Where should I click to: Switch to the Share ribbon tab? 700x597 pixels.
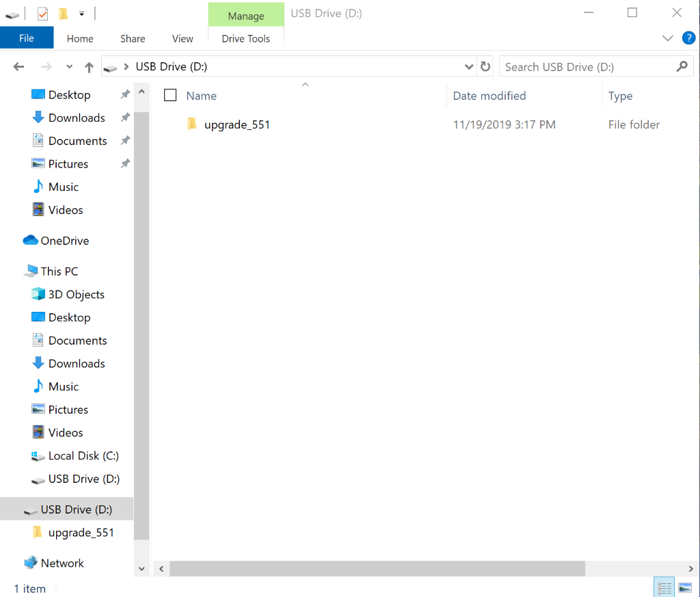tap(133, 39)
